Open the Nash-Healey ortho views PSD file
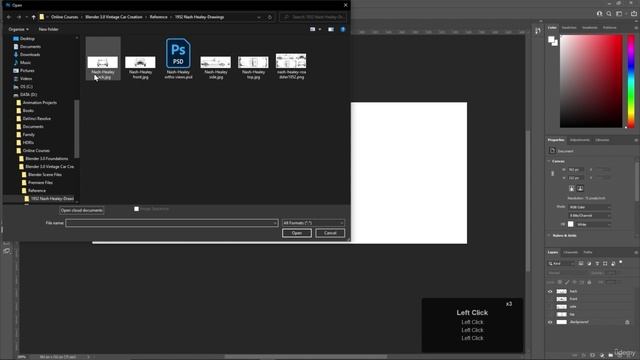The height and width of the screenshot is (360, 640). point(178,58)
